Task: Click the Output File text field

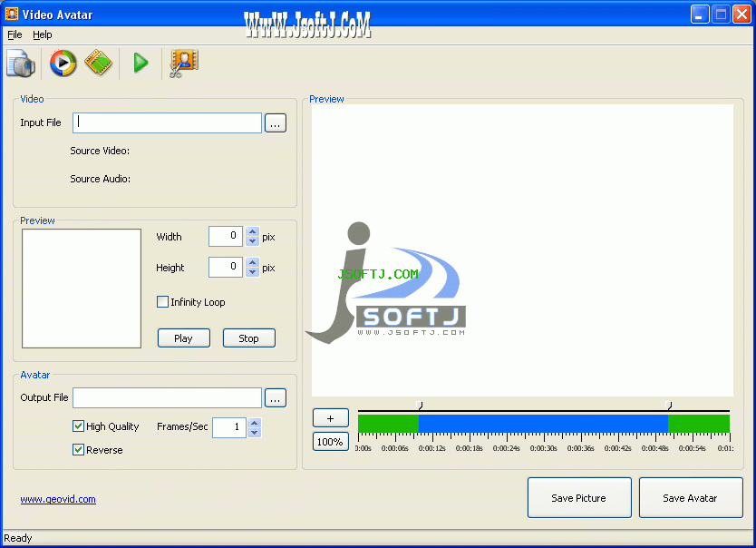Action: [167, 398]
